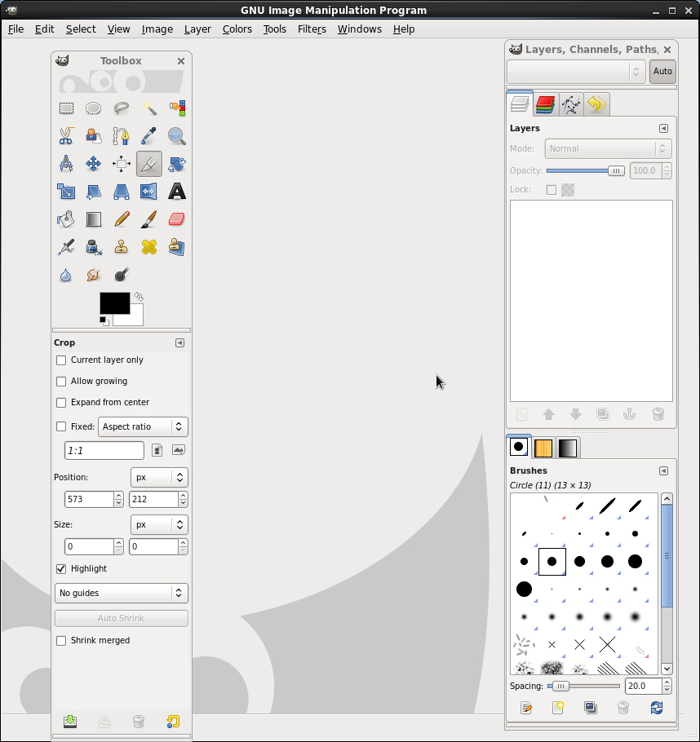Select the Ellipse Select tool
This screenshot has width=700, height=742.
click(x=93, y=108)
